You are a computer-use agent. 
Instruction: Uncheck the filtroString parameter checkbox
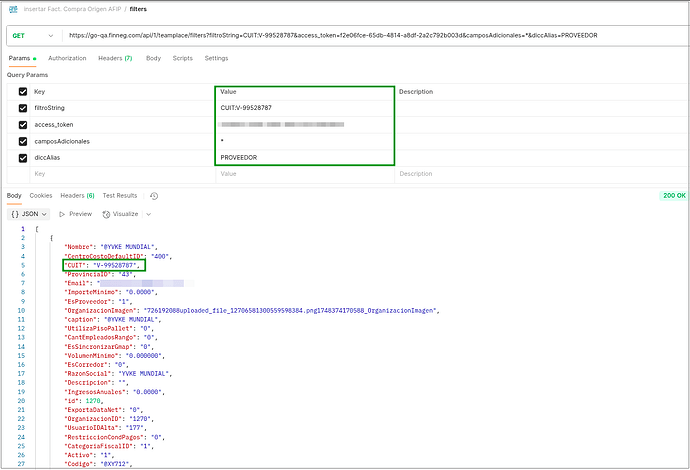(x=22, y=107)
